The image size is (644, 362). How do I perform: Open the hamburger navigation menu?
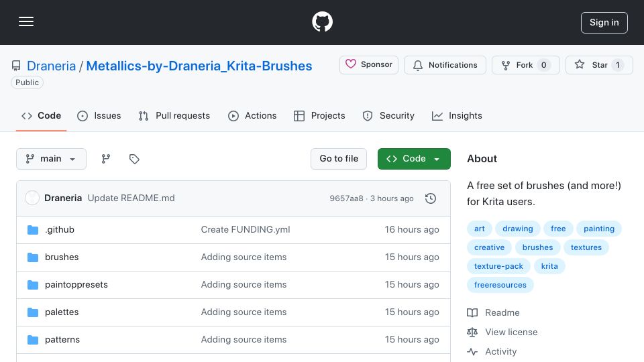point(26,21)
